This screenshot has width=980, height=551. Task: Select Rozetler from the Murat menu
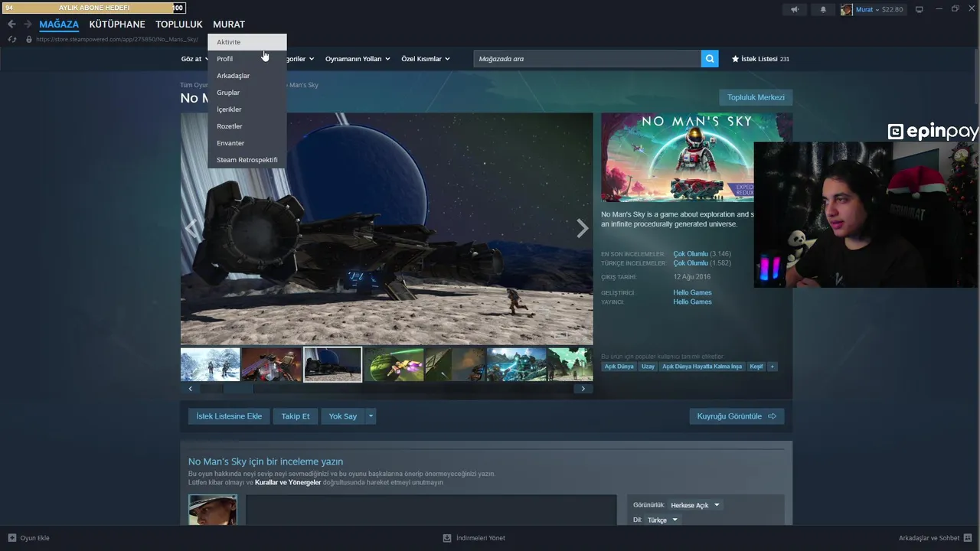pyautogui.click(x=247, y=126)
